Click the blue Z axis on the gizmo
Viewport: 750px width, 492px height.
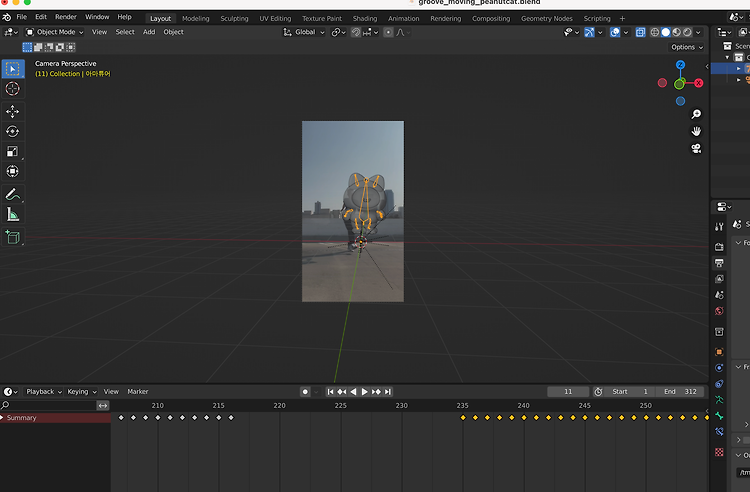point(680,65)
